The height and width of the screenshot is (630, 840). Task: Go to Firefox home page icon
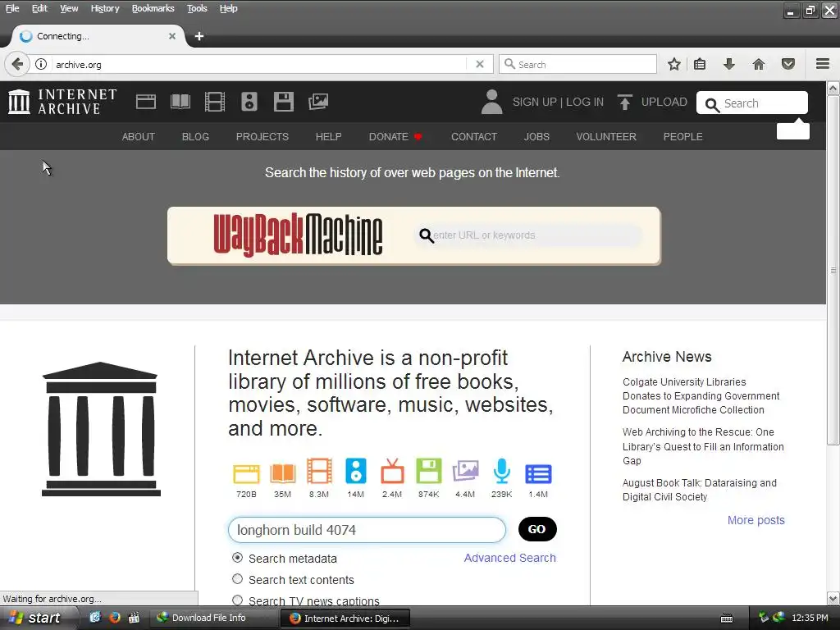click(x=759, y=64)
